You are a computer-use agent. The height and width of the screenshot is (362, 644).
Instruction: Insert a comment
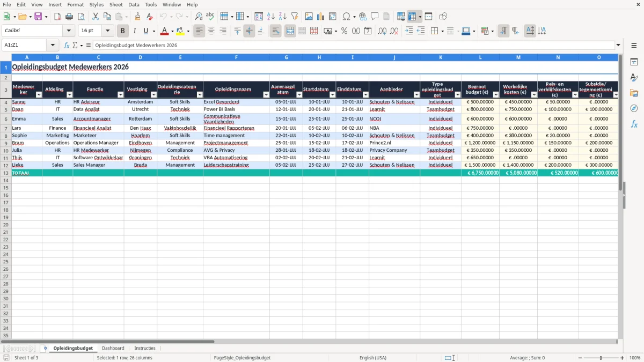tap(375, 17)
